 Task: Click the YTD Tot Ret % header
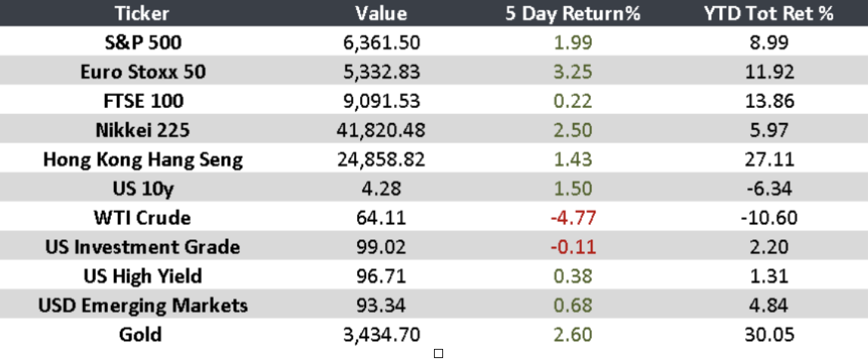point(770,13)
